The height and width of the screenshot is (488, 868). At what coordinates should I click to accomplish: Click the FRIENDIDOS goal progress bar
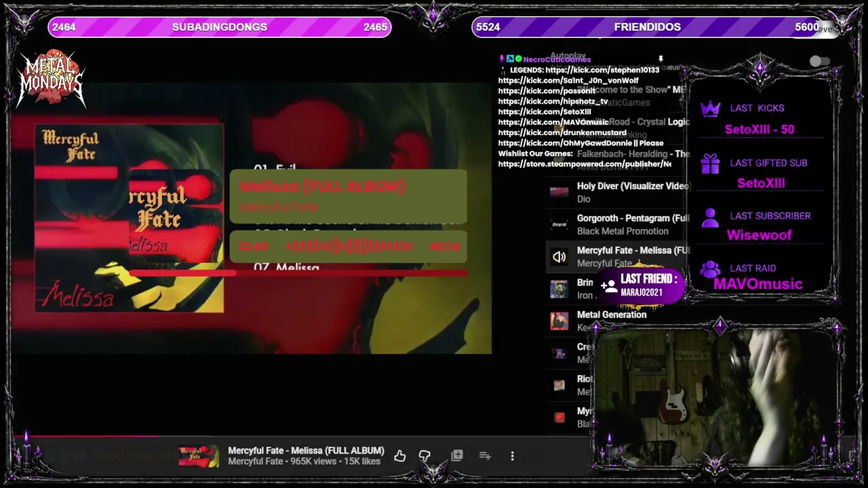coord(648,27)
